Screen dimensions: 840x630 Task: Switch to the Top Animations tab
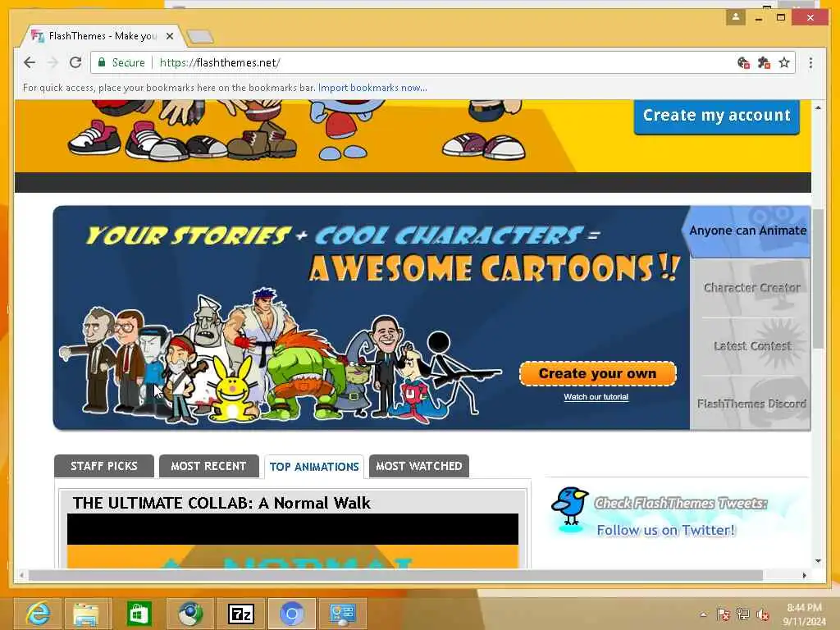click(314, 467)
